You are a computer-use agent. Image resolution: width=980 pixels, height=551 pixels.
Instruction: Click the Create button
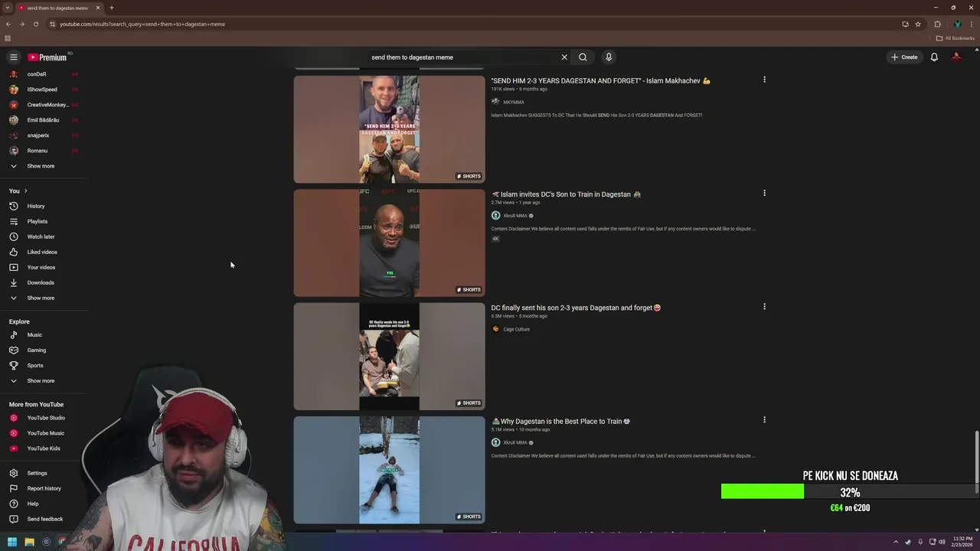(904, 57)
